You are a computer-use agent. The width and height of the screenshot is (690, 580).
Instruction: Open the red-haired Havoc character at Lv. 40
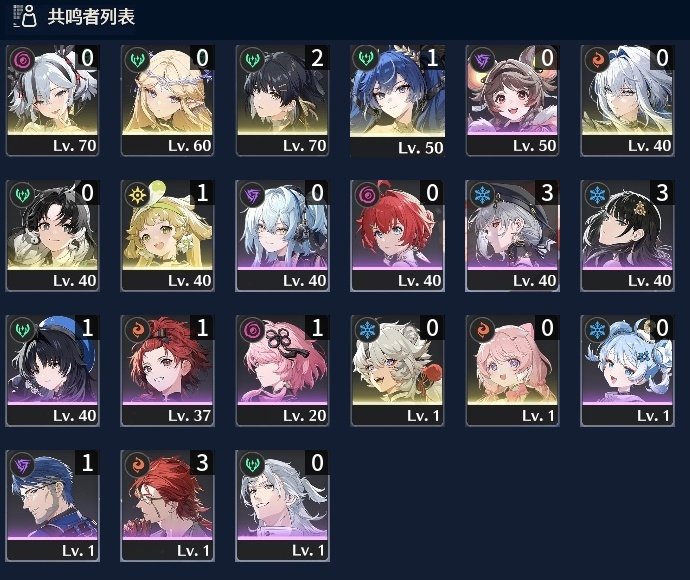(x=397, y=235)
